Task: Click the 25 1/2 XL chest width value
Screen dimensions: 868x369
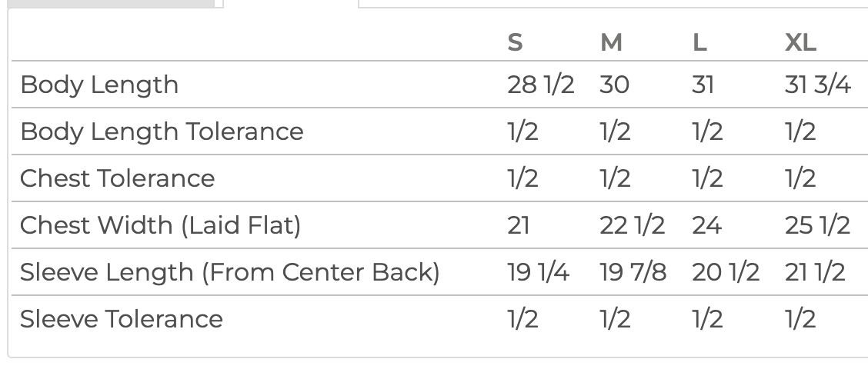Action: pos(817,226)
